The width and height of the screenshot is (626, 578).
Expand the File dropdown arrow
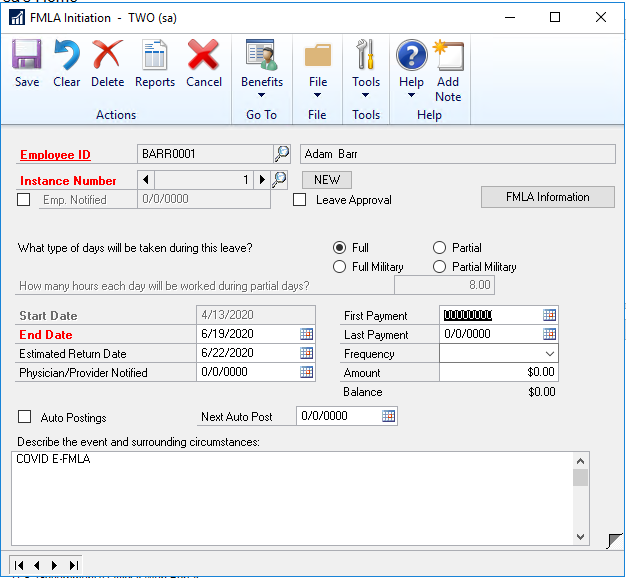point(317,95)
